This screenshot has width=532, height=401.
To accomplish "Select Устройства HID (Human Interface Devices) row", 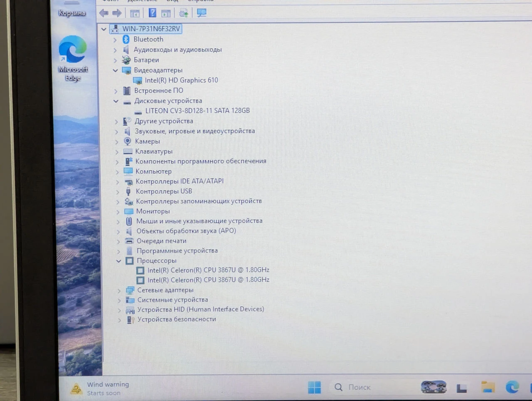I will 201,309.
